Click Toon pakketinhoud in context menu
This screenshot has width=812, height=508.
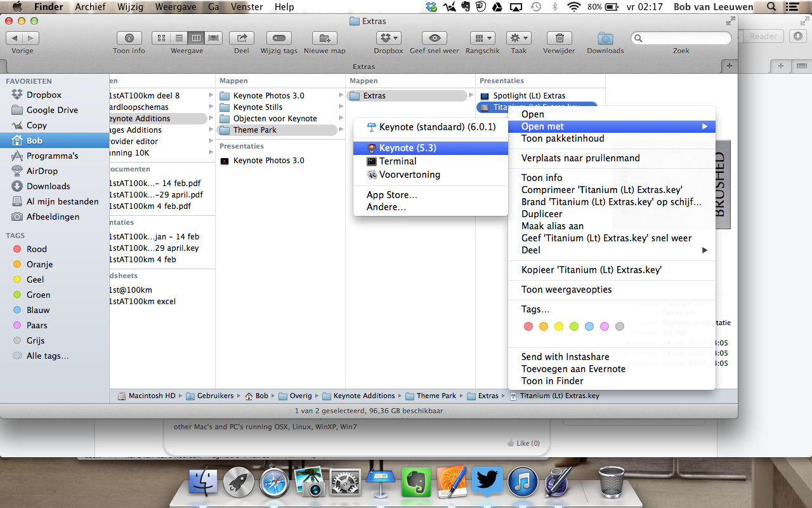[612, 138]
